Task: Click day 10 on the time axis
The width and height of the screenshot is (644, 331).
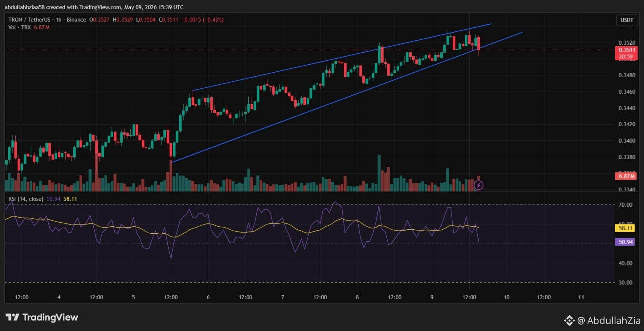Action: 506,297
